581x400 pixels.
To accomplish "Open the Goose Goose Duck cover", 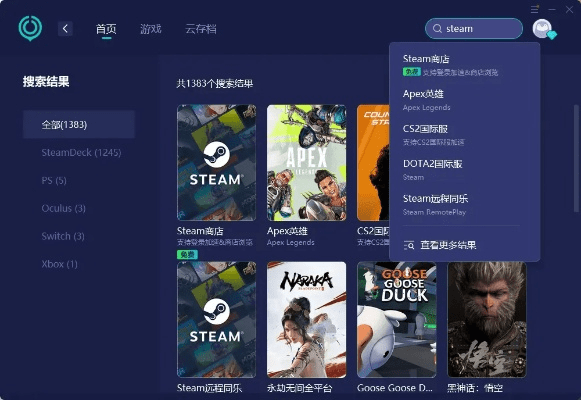I will pos(396,320).
